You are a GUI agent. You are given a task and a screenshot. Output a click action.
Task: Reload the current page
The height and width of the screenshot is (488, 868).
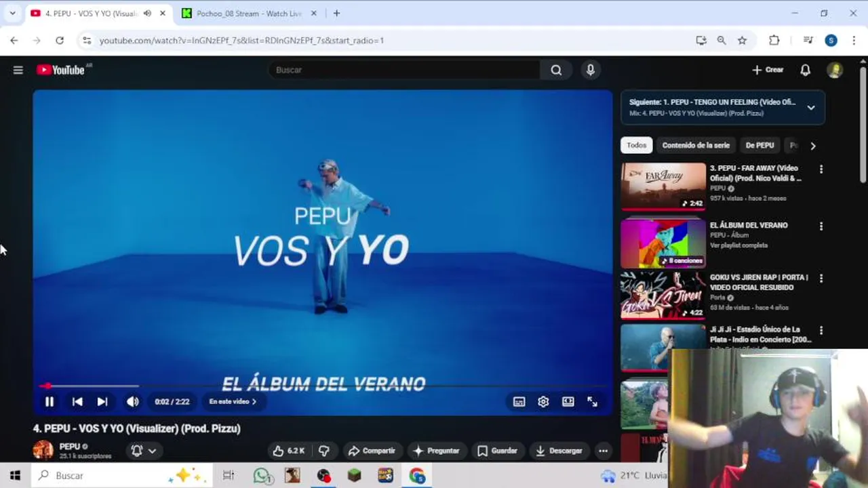60,41
